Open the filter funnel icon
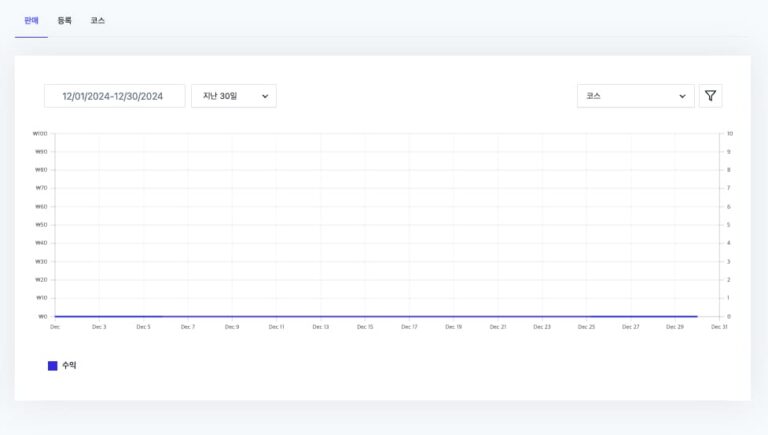 (710, 96)
